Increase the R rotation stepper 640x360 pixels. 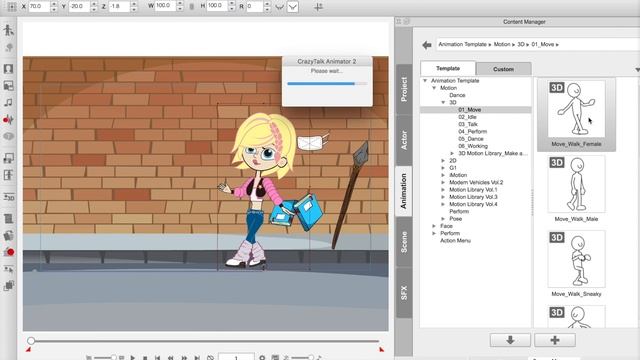coord(267,4)
